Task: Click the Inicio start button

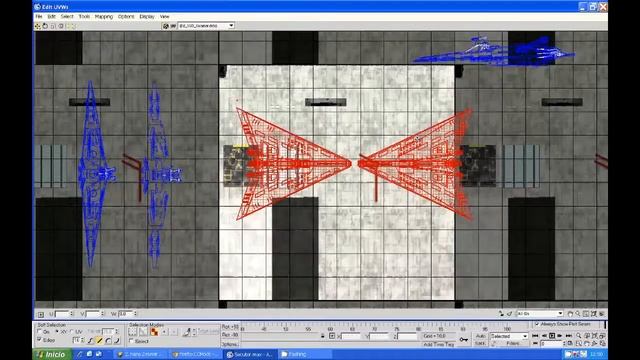Action: pos(51,354)
